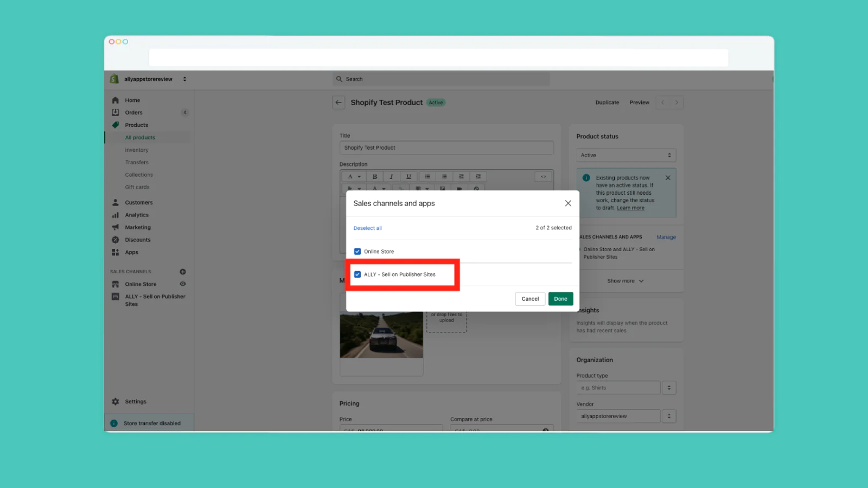868x488 pixels.
Task: Expand Show more under sales channels
Action: [625, 281]
